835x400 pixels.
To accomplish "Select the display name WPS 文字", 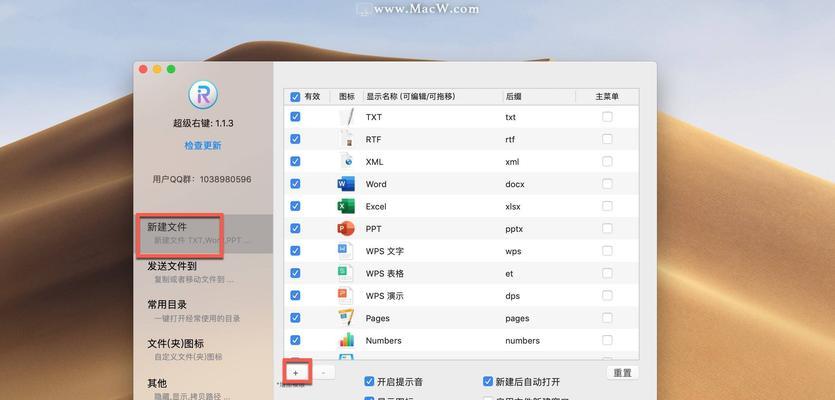I will point(384,251).
